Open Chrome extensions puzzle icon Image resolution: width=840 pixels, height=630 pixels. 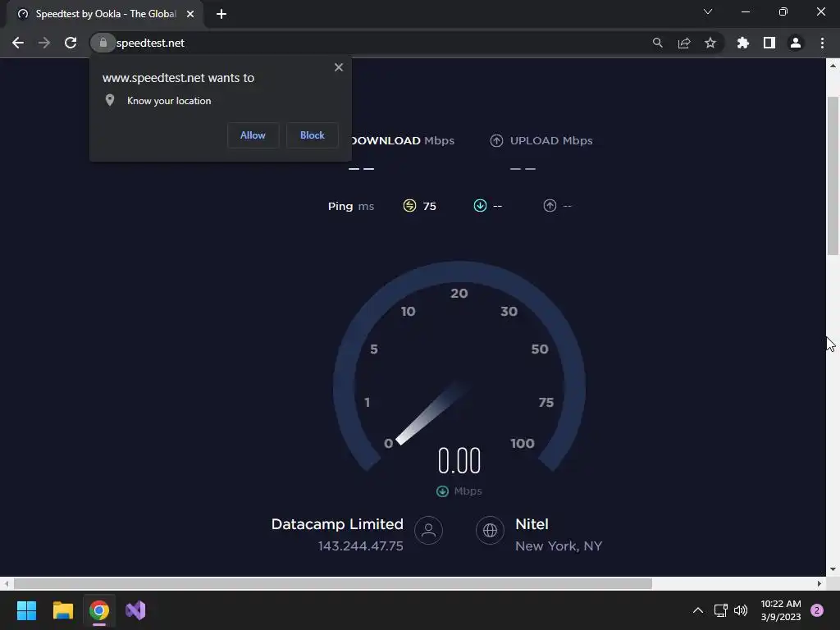742,43
